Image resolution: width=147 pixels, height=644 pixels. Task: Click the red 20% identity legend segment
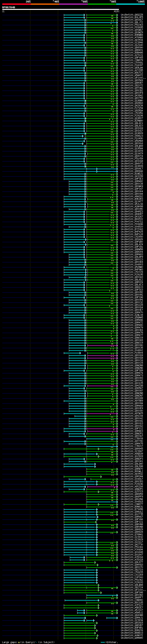coord(16,4)
